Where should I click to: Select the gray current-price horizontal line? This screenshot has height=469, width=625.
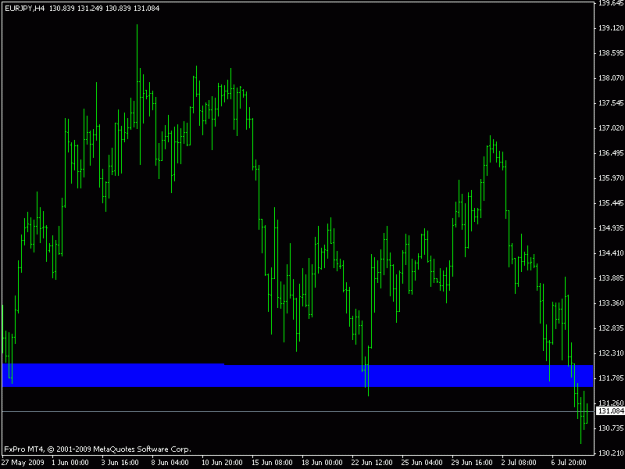[x=297, y=411]
